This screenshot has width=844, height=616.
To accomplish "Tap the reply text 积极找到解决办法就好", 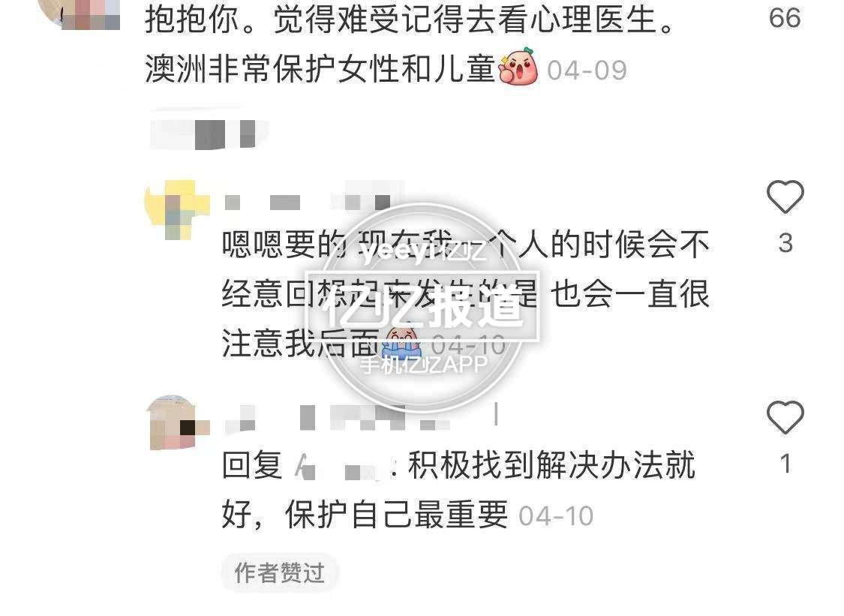I will [458, 489].
